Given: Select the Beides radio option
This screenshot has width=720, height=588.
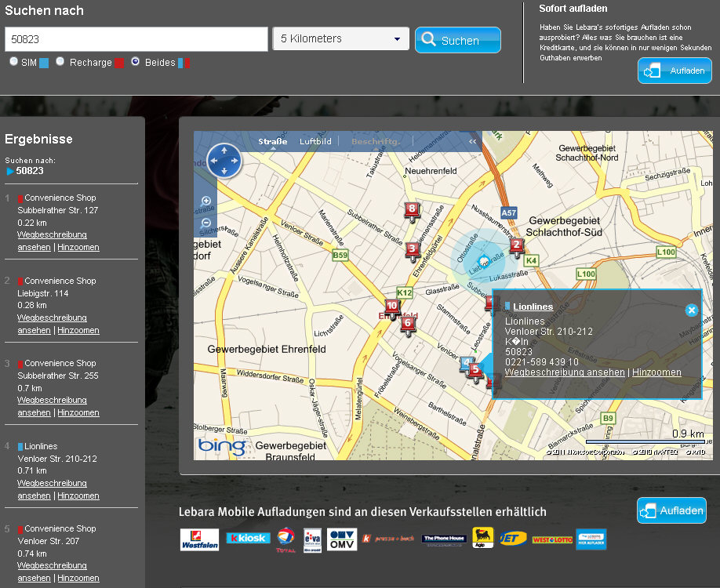Looking at the screenshot, I should click(x=135, y=61).
